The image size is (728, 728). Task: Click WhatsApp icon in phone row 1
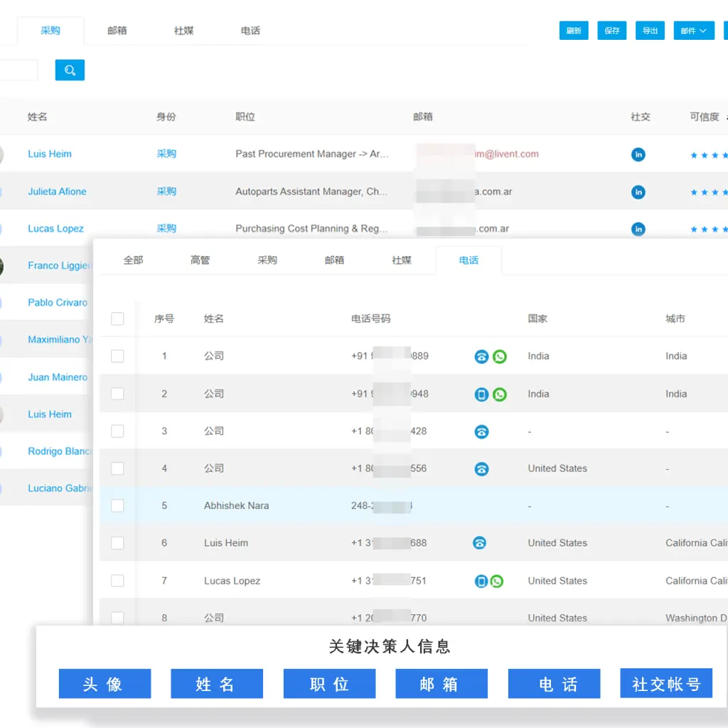(x=500, y=357)
